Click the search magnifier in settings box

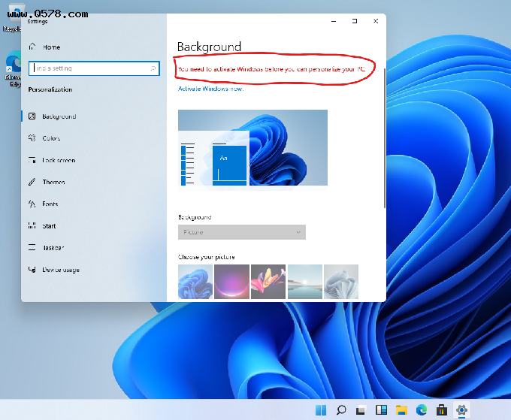tap(153, 68)
